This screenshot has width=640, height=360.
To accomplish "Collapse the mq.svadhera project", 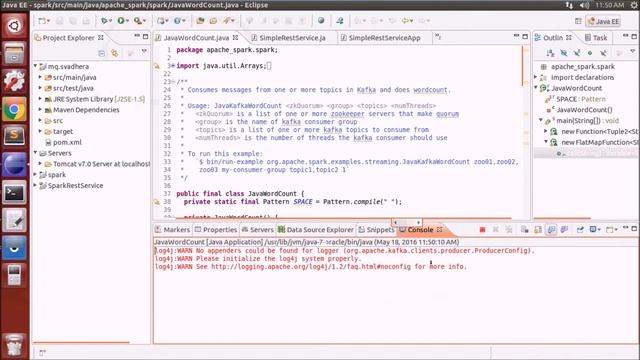I will pyautogui.click(x=36, y=66).
